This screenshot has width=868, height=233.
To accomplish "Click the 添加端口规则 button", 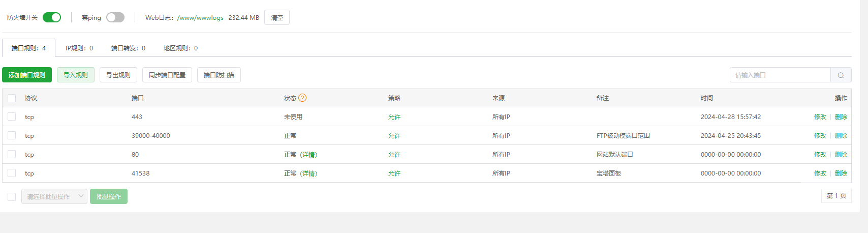I will pyautogui.click(x=27, y=75).
